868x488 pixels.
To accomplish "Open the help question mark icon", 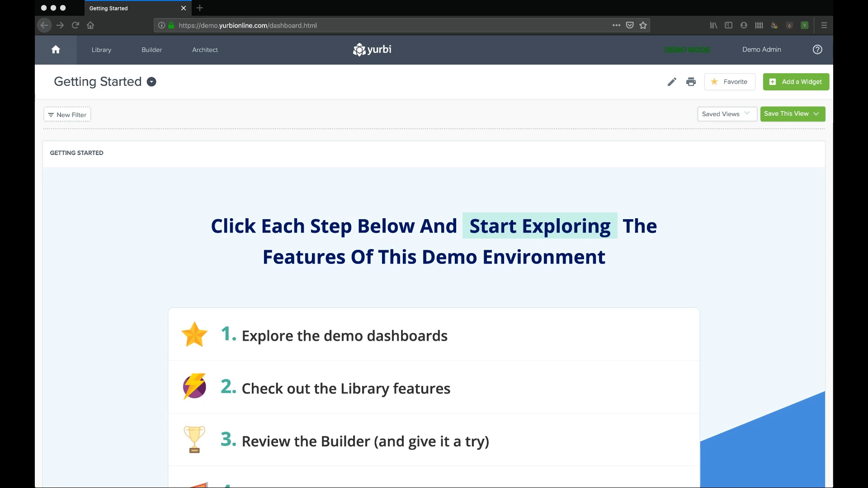I will pos(817,50).
